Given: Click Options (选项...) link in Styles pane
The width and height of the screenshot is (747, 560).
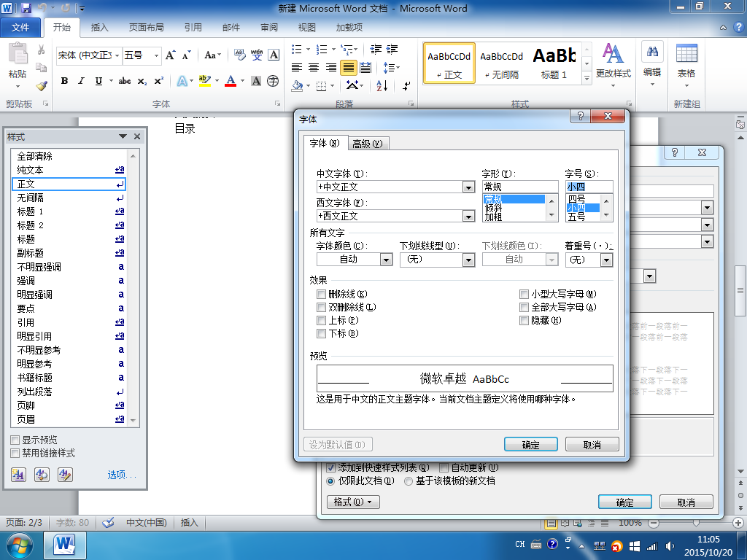Looking at the screenshot, I should (x=122, y=475).
